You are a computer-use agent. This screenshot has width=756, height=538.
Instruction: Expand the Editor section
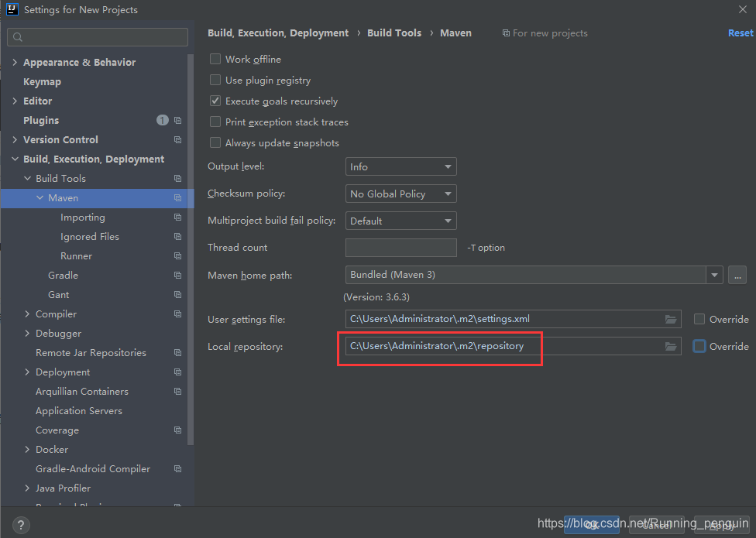[x=15, y=101]
